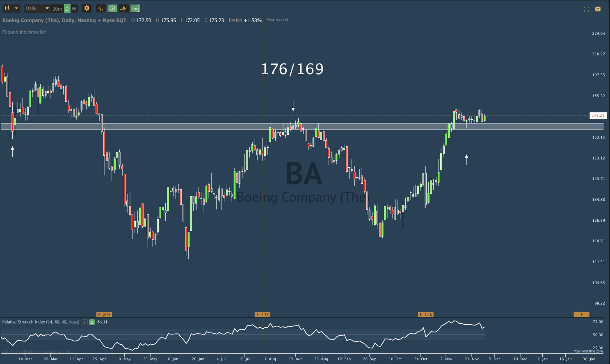610x364 pixels.
Task: Take a chart snapshot with camera icon
Action: click(598, 9)
